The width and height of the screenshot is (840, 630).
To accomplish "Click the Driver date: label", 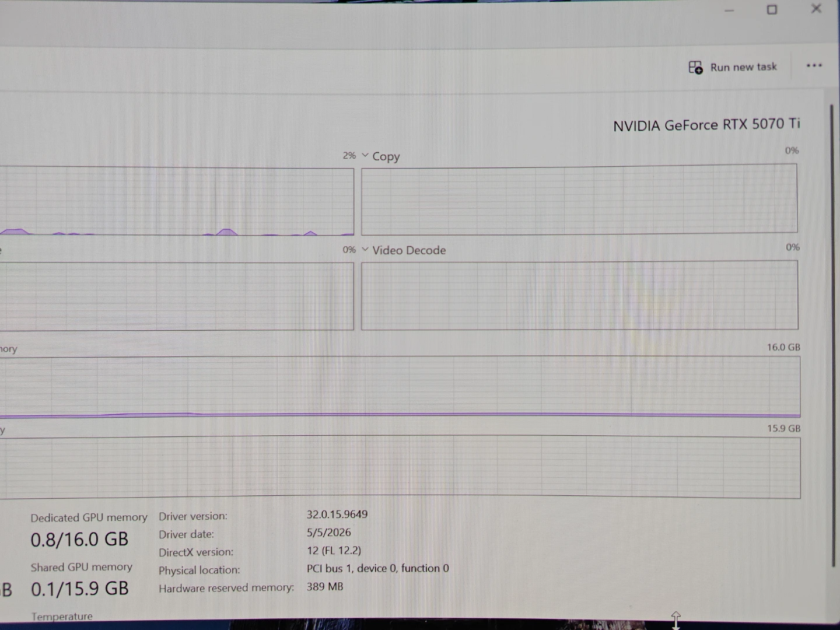I will coord(186,534).
